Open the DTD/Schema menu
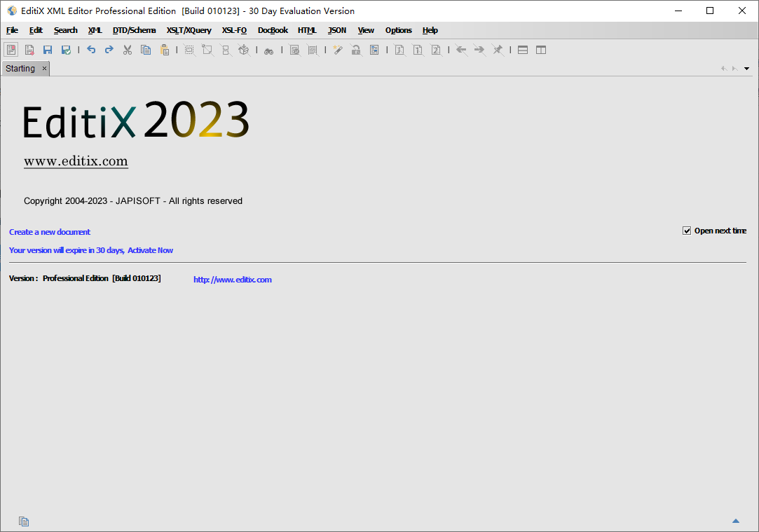This screenshot has width=759, height=532. [x=134, y=30]
